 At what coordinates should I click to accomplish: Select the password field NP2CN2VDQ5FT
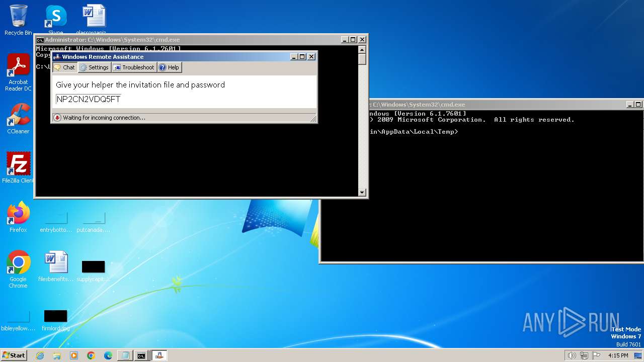tap(89, 99)
